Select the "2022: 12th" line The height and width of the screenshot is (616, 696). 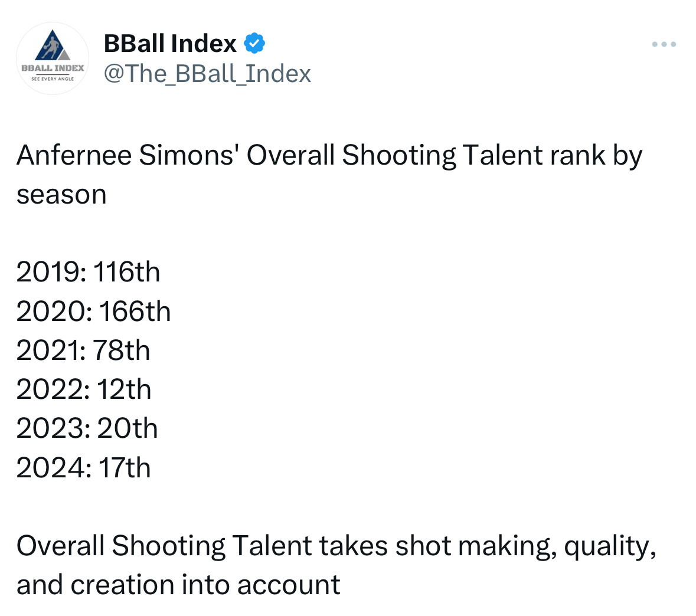tap(84, 389)
